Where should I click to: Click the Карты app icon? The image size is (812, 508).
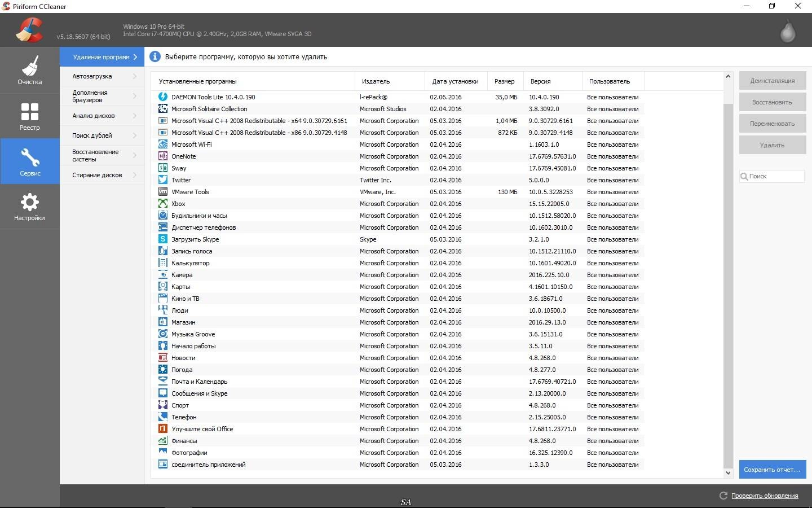163,287
